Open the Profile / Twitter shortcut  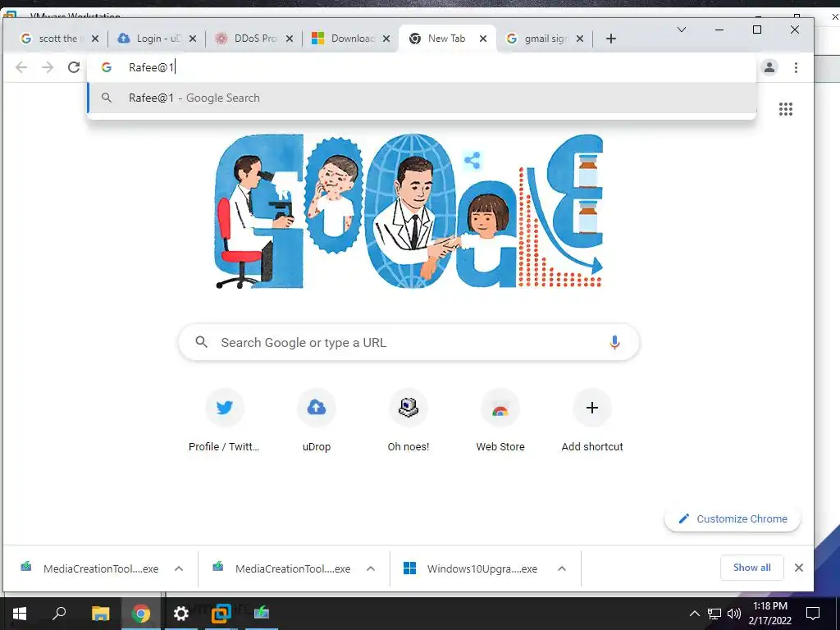click(x=225, y=421)
